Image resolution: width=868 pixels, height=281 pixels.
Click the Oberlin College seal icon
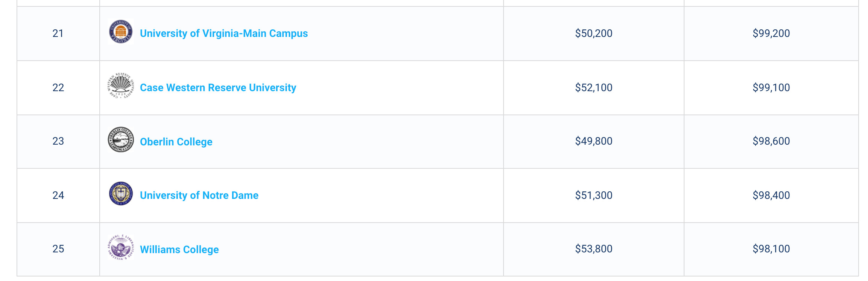121,140
